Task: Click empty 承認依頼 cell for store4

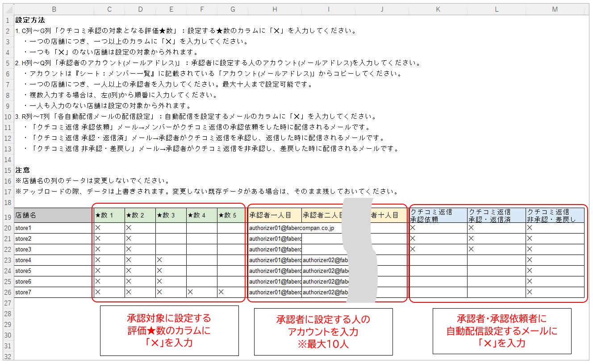Action: (x=438, y=260)
